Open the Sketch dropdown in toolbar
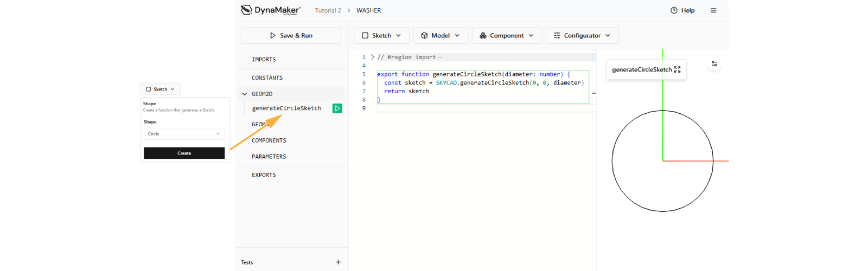 (381, 35)
